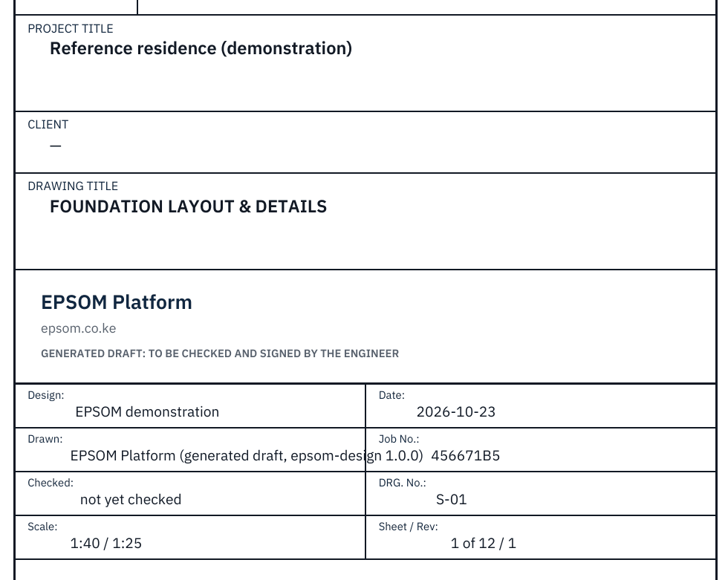The height and width of the screenshot is (580, 728).
Task: Click the 'EPSOM Platform' heading
Action: click(117, 302)
